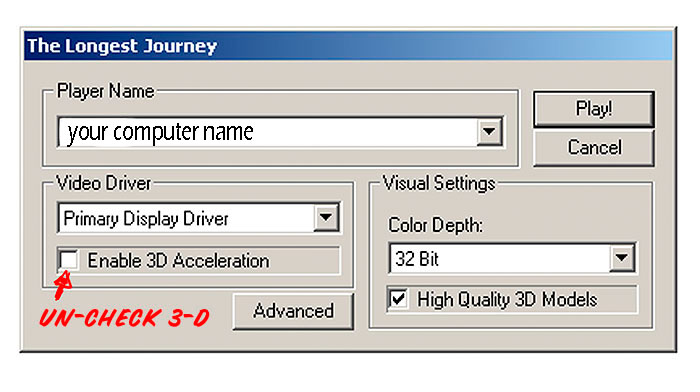Uncheck High Quality 3D Models
Image resolution: width=700 pixels, height=392 pixels.
398,299
